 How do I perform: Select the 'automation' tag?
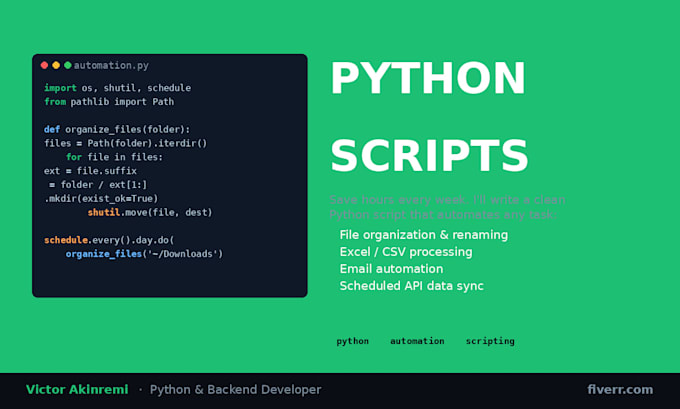pos(417,341)
